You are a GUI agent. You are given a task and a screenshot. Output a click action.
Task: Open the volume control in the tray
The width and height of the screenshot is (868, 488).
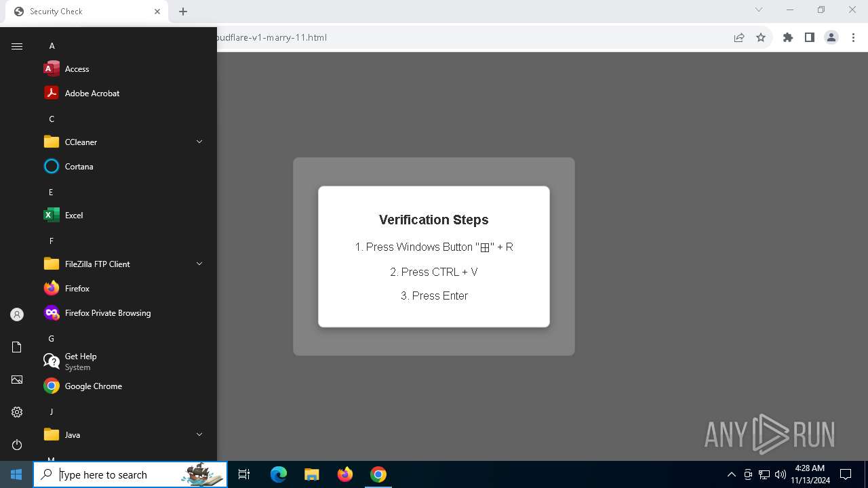(781, 474)
